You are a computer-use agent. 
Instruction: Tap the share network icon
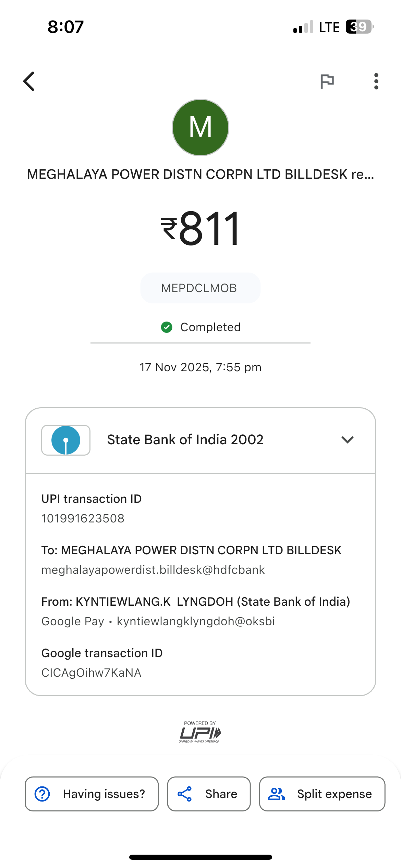point(185,794)
